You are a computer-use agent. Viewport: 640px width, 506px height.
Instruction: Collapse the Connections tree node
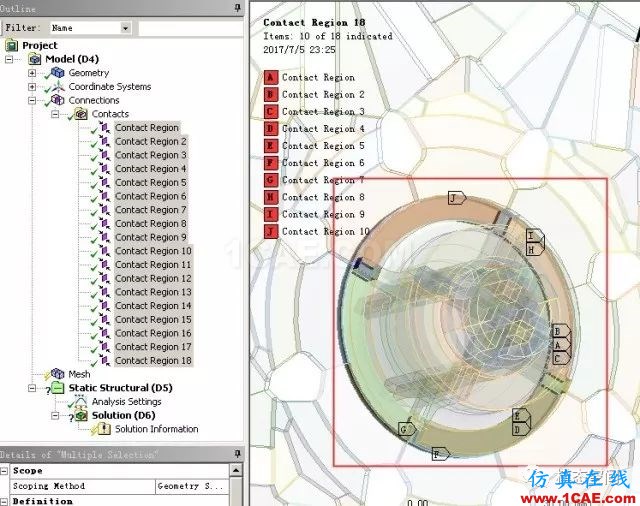[32, 101]
